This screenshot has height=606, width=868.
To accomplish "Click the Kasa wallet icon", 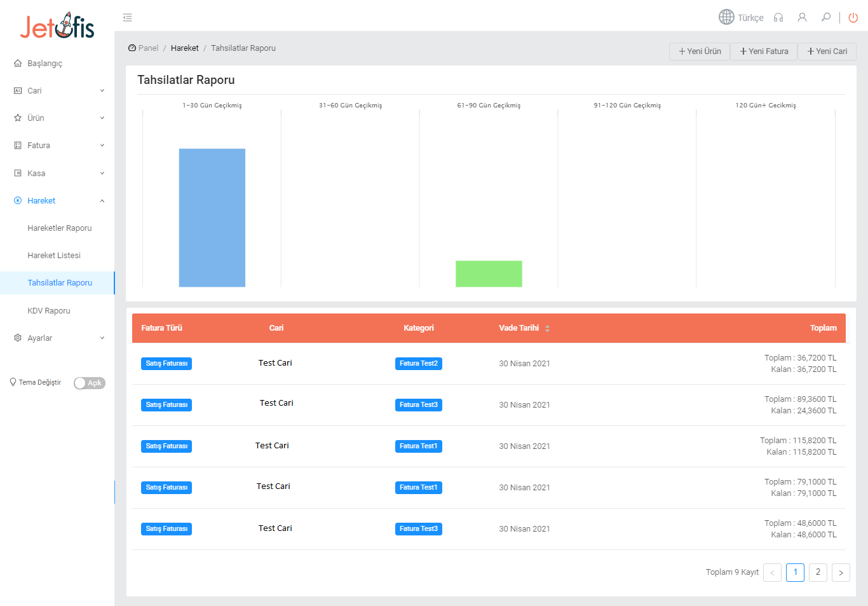I will [18, 173].
